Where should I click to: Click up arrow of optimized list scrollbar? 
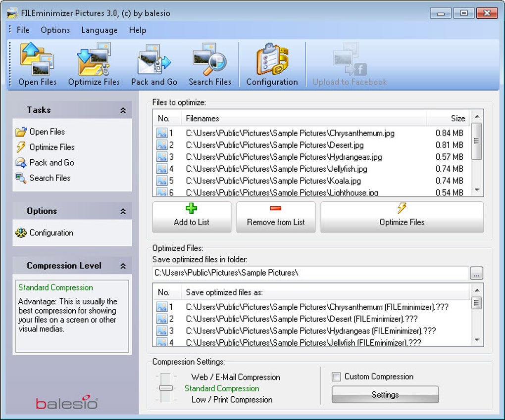coord(477,290)
